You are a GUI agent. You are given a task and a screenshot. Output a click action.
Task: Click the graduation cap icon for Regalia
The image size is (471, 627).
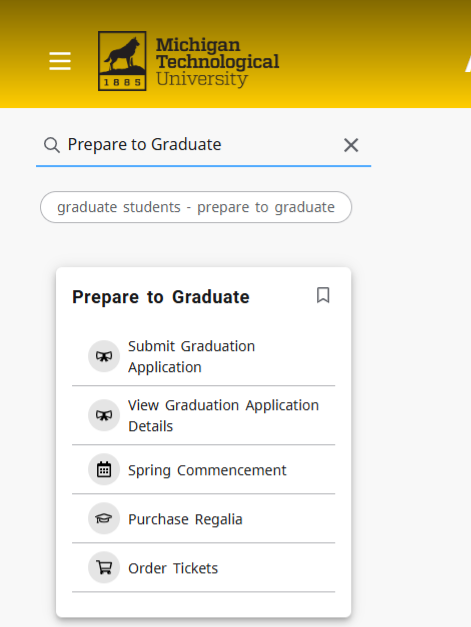104,519
